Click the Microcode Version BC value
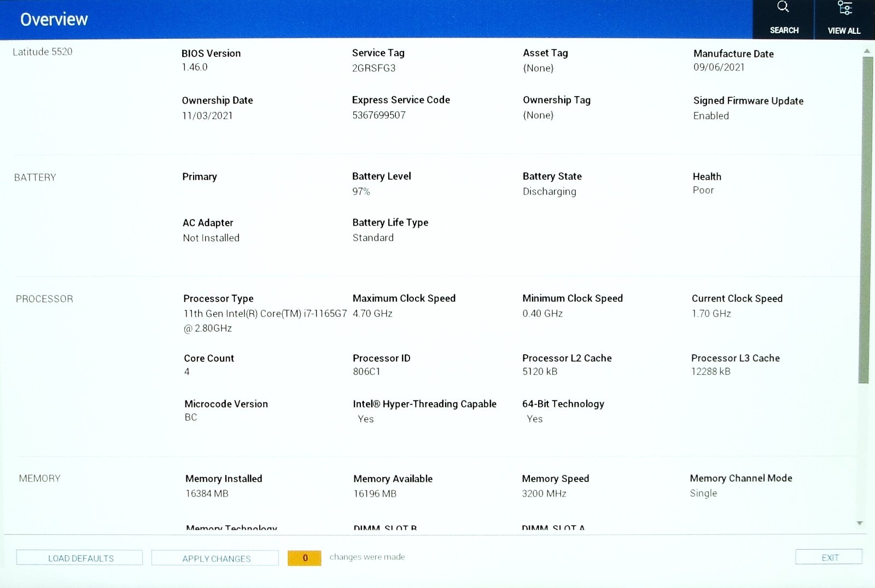 click(191, 418)
